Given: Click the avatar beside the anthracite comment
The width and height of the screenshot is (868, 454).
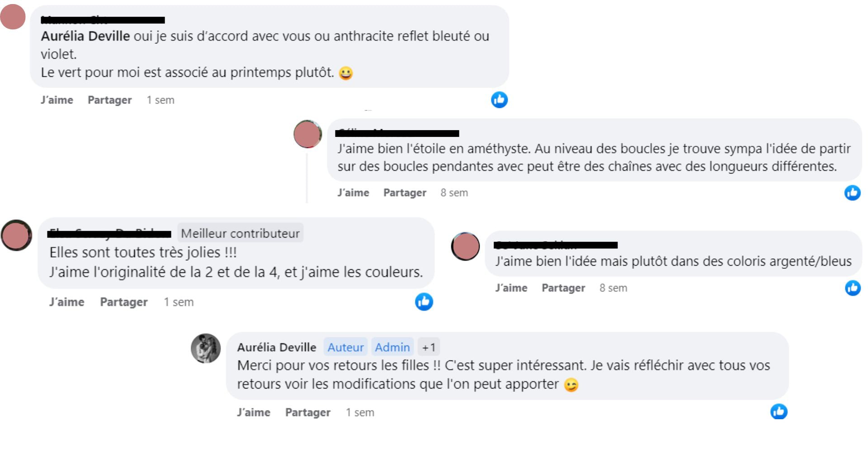Looking at the screenshot, I should click(13, 17).
